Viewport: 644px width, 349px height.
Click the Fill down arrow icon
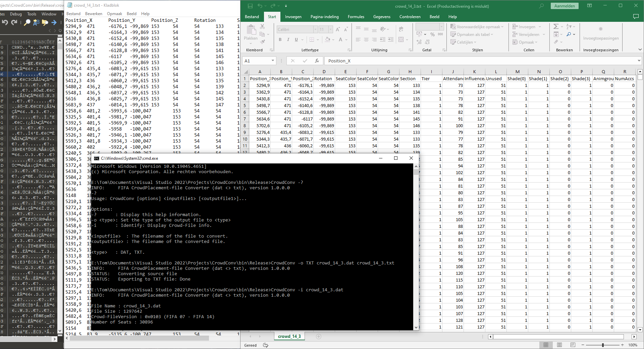pyautogui.click(x=556, y=34)
